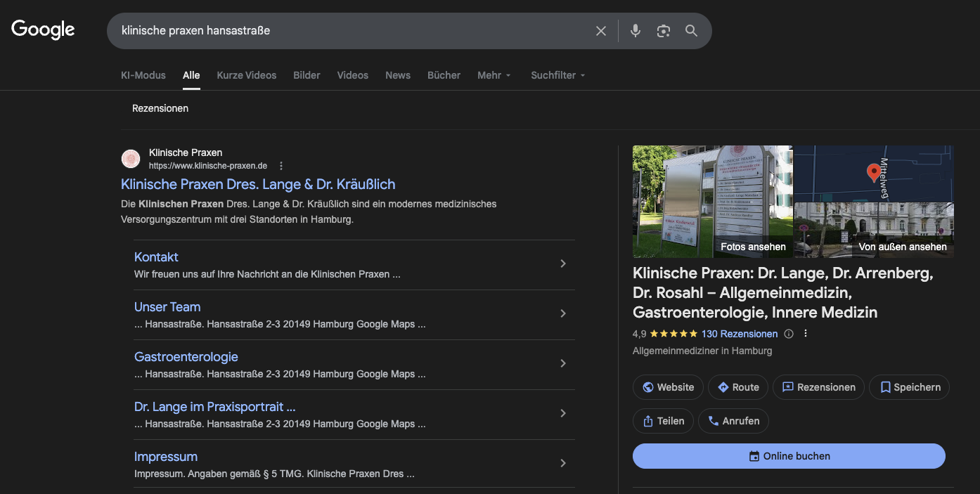Image resolution: width=980 pixels, height=494 pixels.
Task: Select the Alle results tab
Action: (x=191, y=75)
